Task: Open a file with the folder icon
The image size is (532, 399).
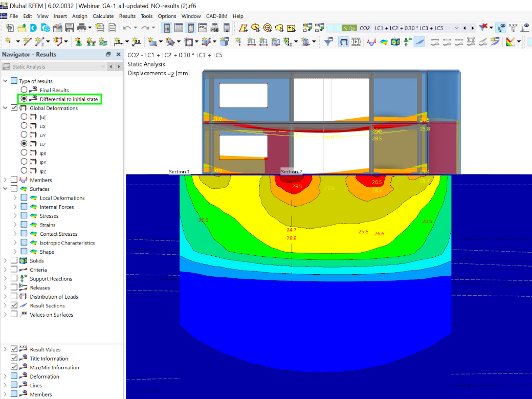Action: pyautogui.click(x=22, y=28)
